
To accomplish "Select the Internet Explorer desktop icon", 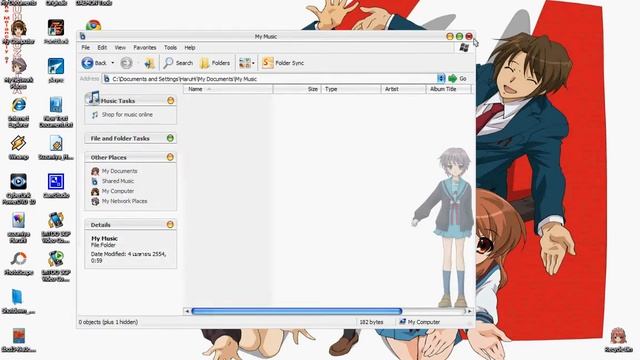I will (18, 112).
